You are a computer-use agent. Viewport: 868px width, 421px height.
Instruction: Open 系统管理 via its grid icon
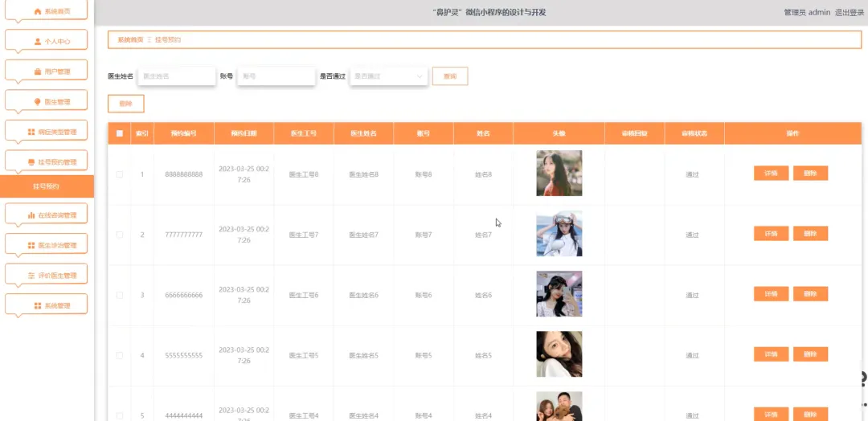[x=38, y=305]
